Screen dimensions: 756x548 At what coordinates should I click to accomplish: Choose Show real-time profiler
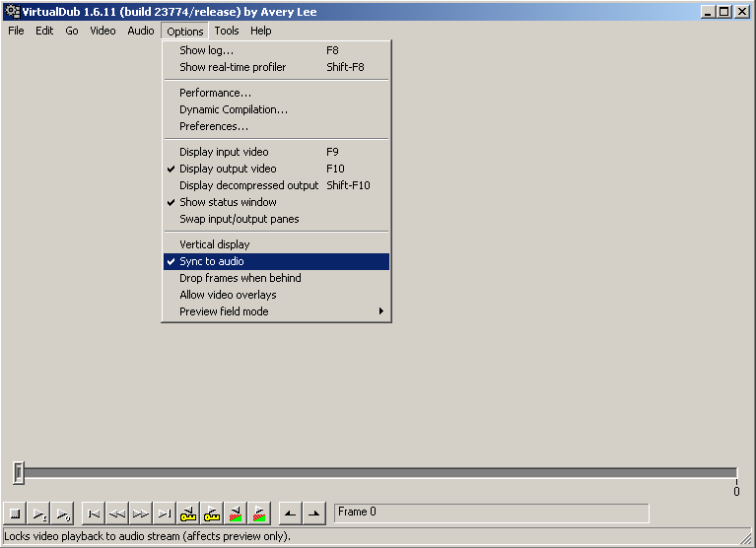276,67
